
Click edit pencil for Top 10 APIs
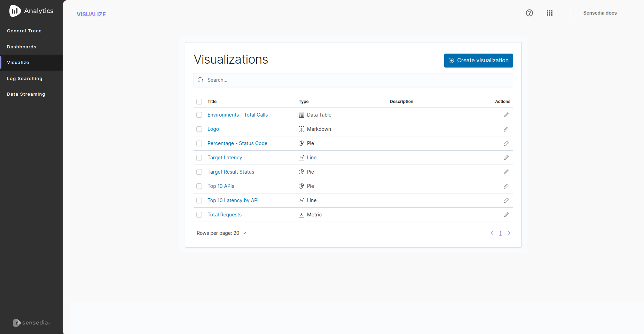(506, 186)
